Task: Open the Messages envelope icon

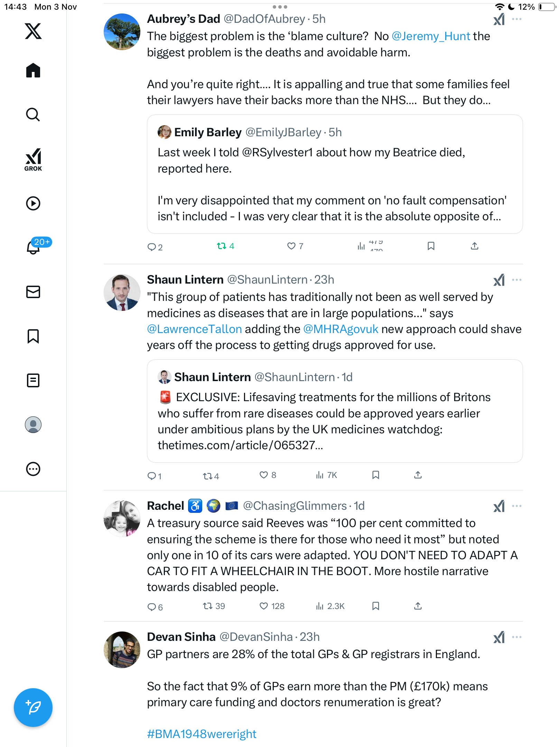Action: 33,292
